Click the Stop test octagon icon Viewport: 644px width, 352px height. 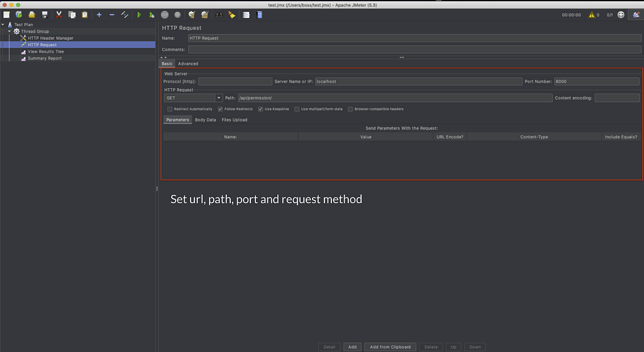165,14
